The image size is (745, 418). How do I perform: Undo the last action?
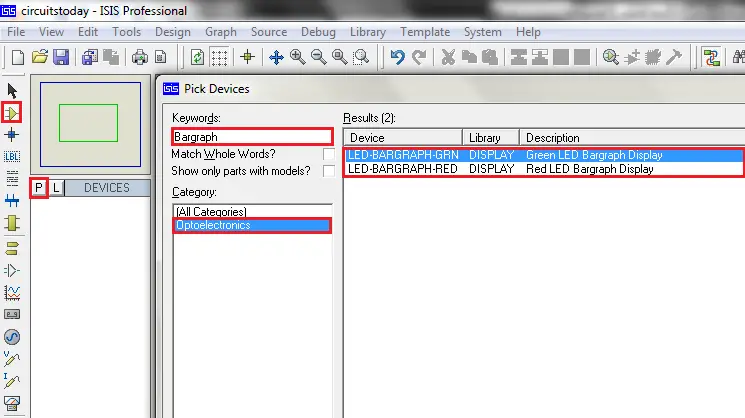[x=397, y=57]
